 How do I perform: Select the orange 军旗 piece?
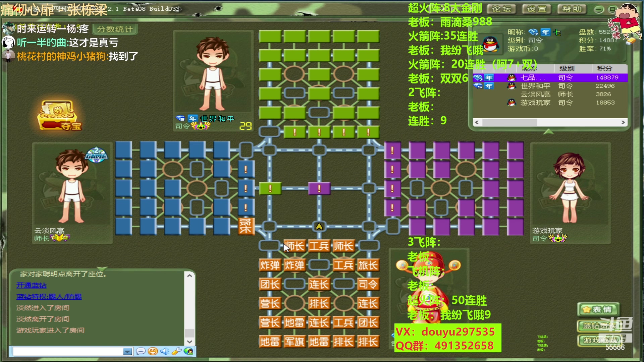click(x=294, y=342)
